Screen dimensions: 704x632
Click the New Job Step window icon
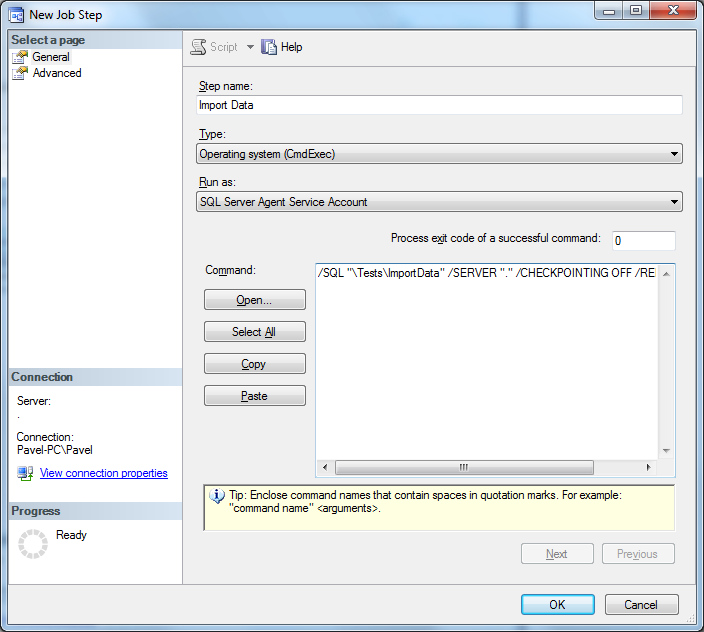17,15
